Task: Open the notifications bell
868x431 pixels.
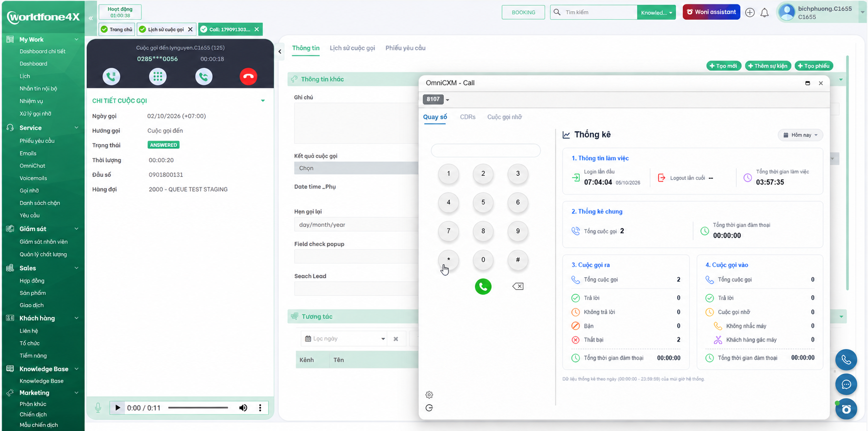Action: pyautogui.click(x=765, y=13)
